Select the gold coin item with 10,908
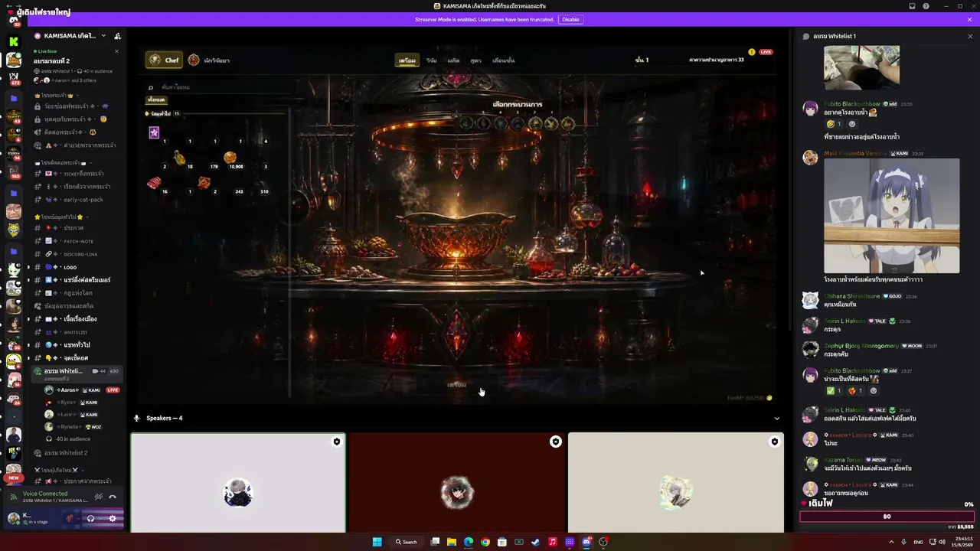980x551 pixels. pyautogui.click(x=230, y=158)
